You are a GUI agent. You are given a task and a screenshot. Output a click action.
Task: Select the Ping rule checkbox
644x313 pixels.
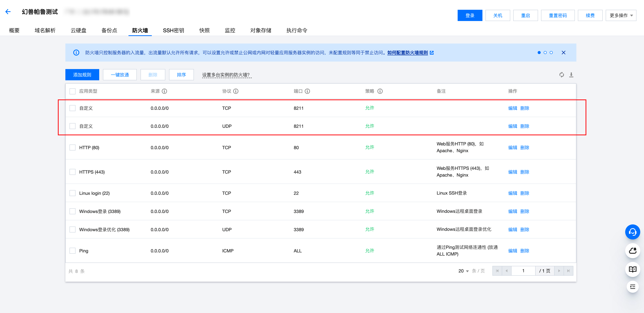(x=73, y=251)
